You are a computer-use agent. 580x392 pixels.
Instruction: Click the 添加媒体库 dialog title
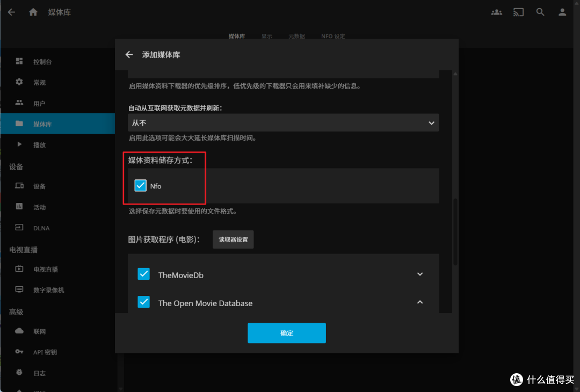tap(161, 55)
